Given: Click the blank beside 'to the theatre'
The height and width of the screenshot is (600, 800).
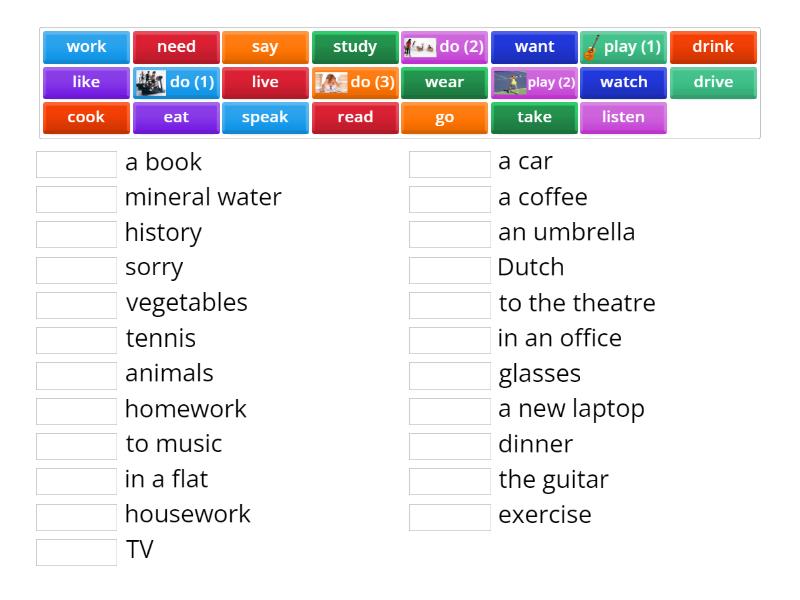Looking at the screenshot, I should pyautogui.click(x=449, y=303).
